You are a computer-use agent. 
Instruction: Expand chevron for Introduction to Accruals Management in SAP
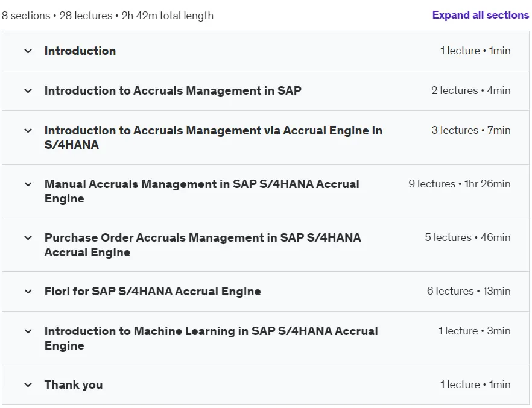[x=28, y=91]
